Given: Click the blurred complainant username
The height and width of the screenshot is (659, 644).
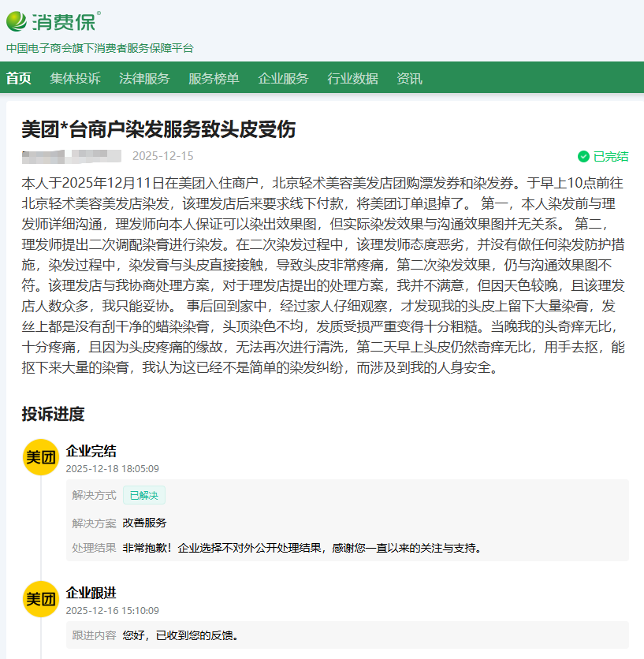Looking at the screenshot, I should tap(71, 155).
